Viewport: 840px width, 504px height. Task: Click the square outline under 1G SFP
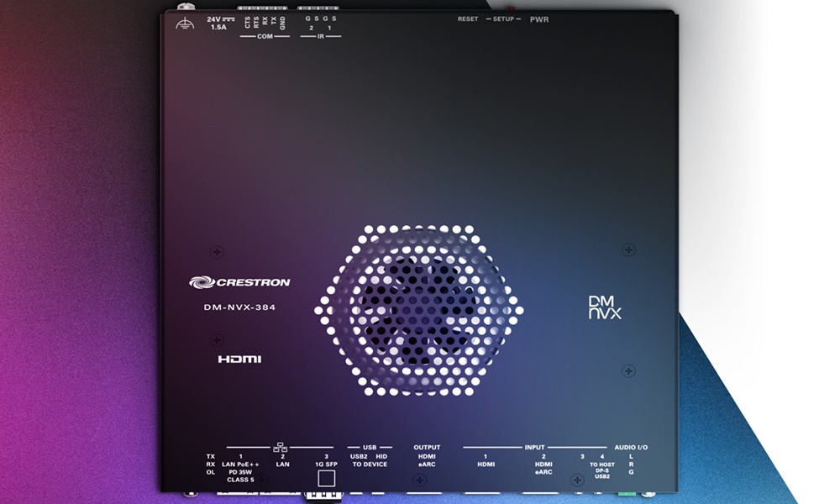click(x=326, y=478)
